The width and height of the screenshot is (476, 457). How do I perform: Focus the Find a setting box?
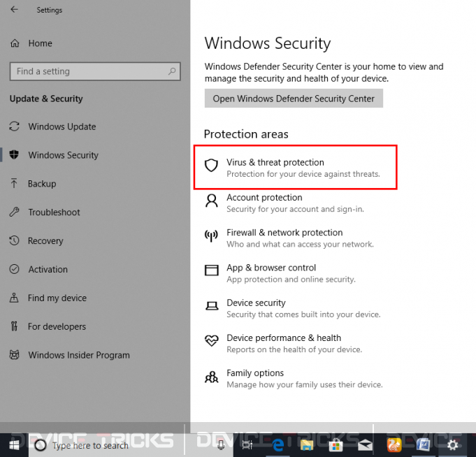(x=95, y=71)
